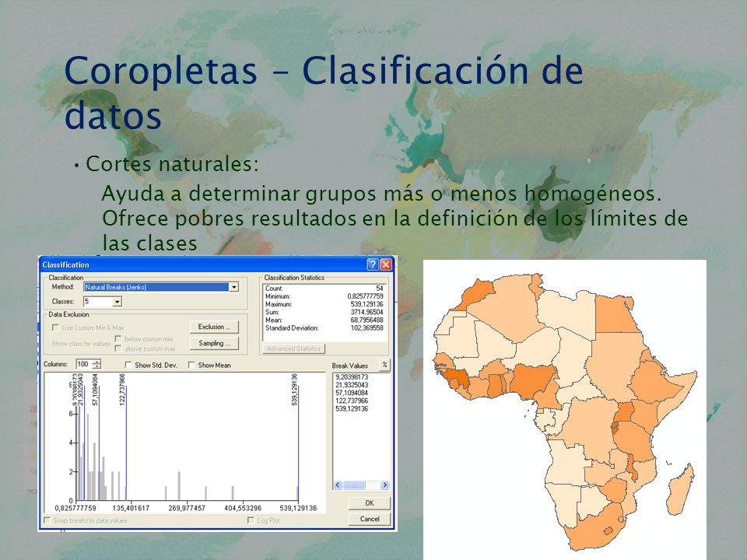Select break value 539,129136 in list
This screenshot has width=747, height=560.
352,408
